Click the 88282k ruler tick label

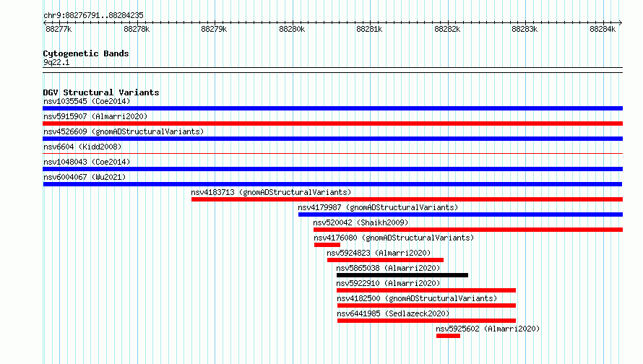pos(447,29)
